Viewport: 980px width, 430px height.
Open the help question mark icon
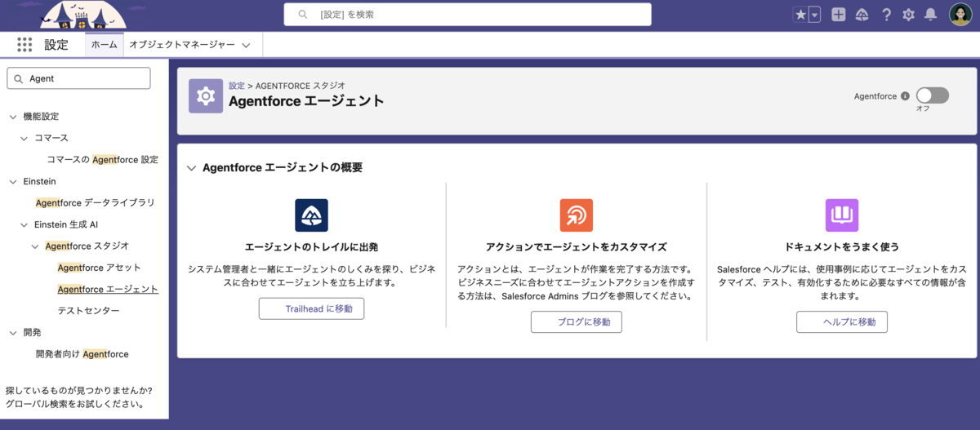pos(886,15)
